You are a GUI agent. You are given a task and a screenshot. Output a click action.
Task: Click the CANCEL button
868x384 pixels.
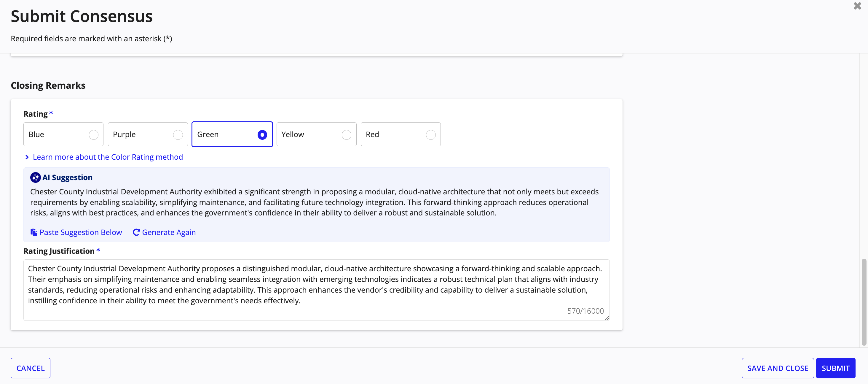click(30, 368)
